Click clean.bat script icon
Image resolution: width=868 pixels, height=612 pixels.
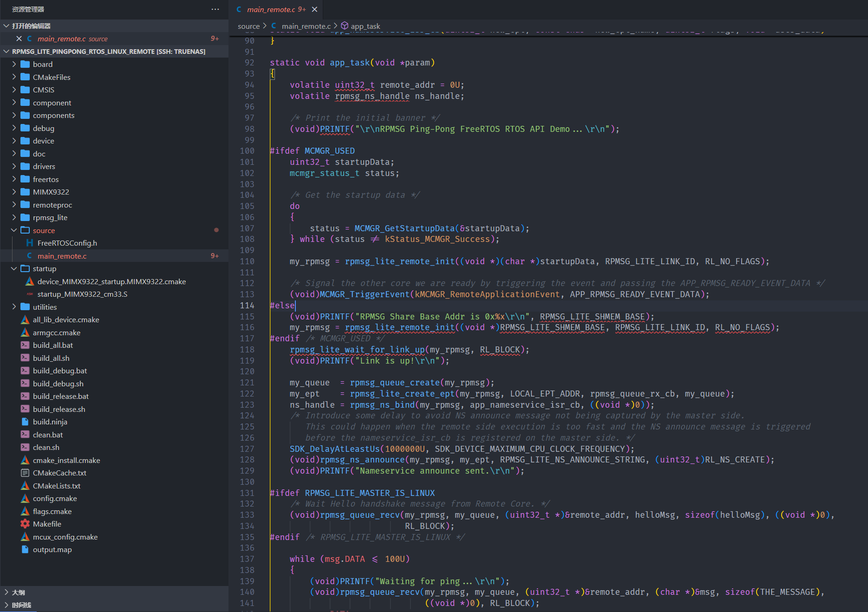(x=25, y=435)
